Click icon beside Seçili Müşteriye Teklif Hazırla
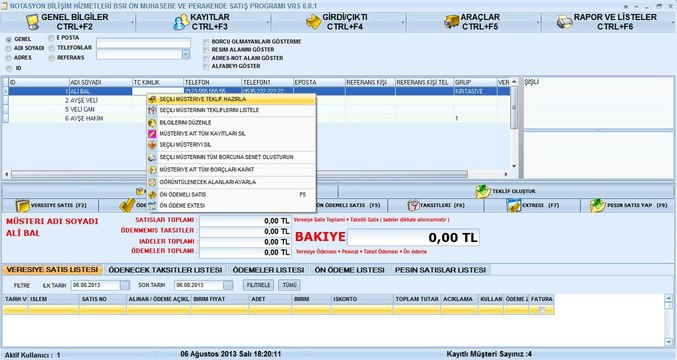This screenshot has width=677, height=360. [x=152, y=99]
